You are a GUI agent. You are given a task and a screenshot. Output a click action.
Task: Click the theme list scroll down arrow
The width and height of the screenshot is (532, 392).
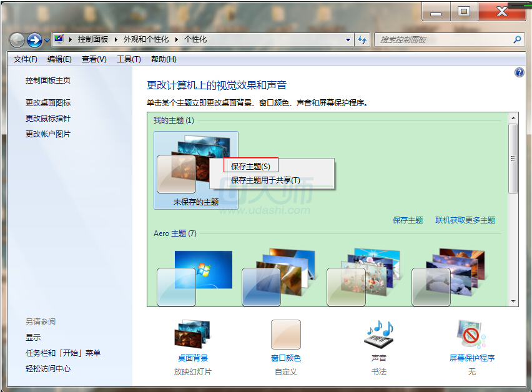tap(513, 301)
